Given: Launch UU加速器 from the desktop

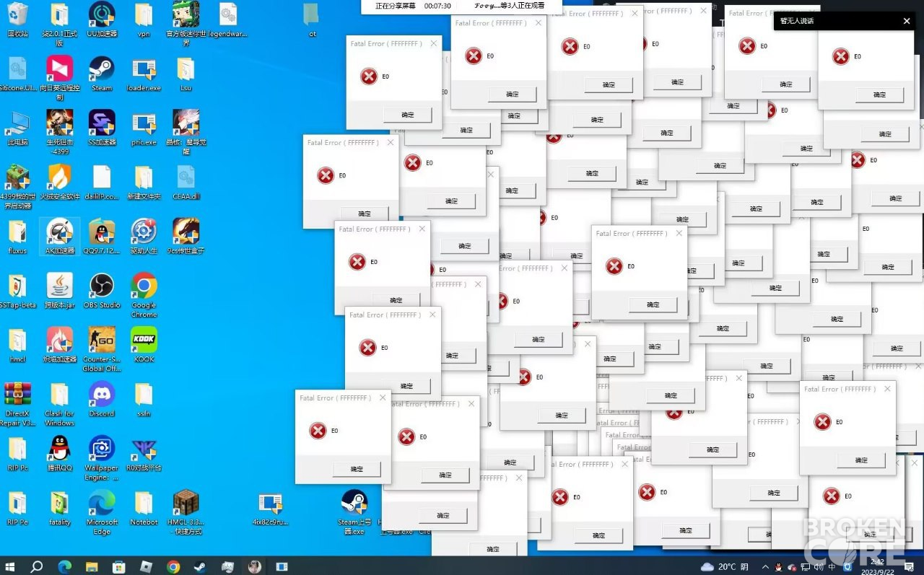Looking at the screenshot, I should [102, 19].
